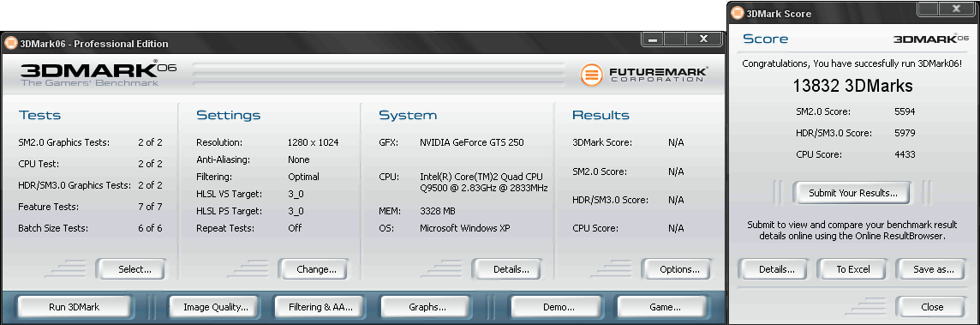
Task: Start the benchmark with Run 3DMark
Action: (75, 307)
